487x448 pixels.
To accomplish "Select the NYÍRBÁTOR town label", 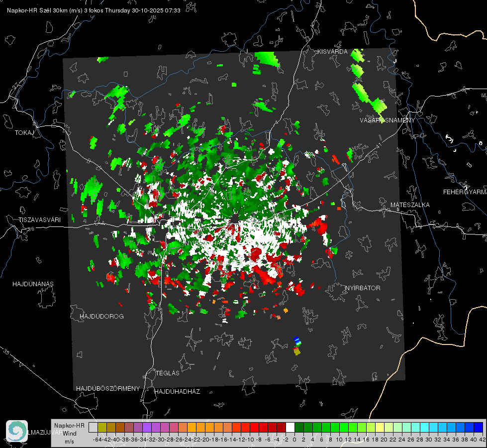I will (x=363, y=288).
